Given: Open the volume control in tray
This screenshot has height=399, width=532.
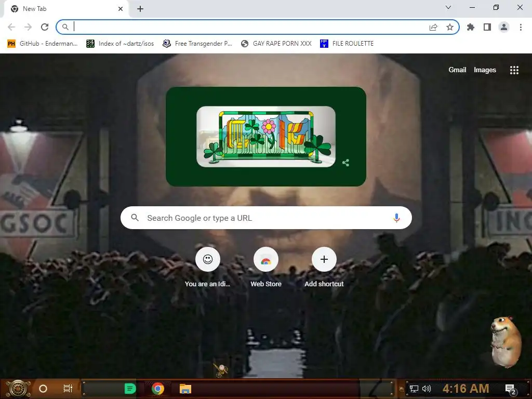Looking at the screenshot, I should tap(427, 389).
